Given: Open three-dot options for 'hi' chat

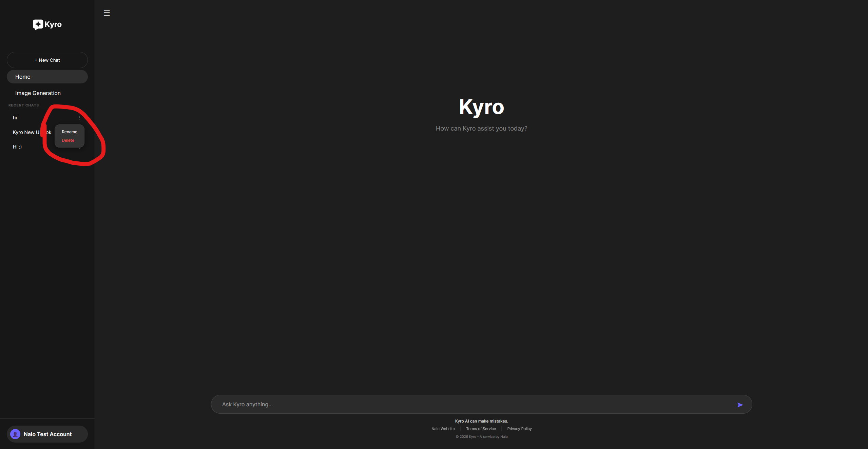Looking at the screenshot, I should pos(79,118).
